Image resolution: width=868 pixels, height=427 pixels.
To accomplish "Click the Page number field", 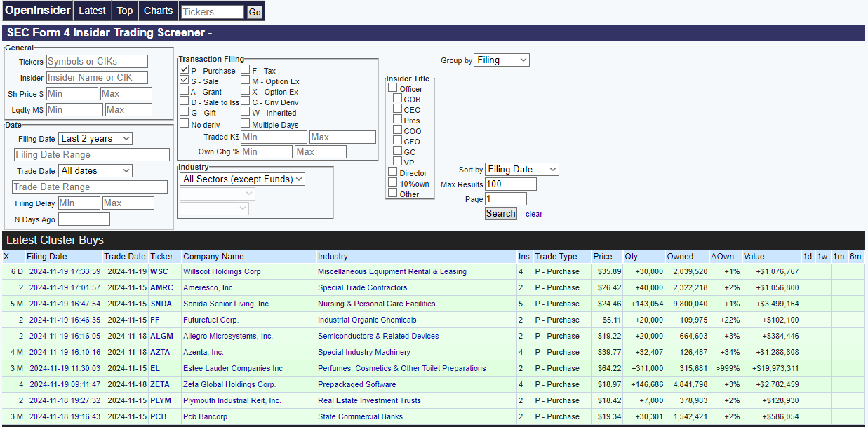I will (x=506, y=199).
